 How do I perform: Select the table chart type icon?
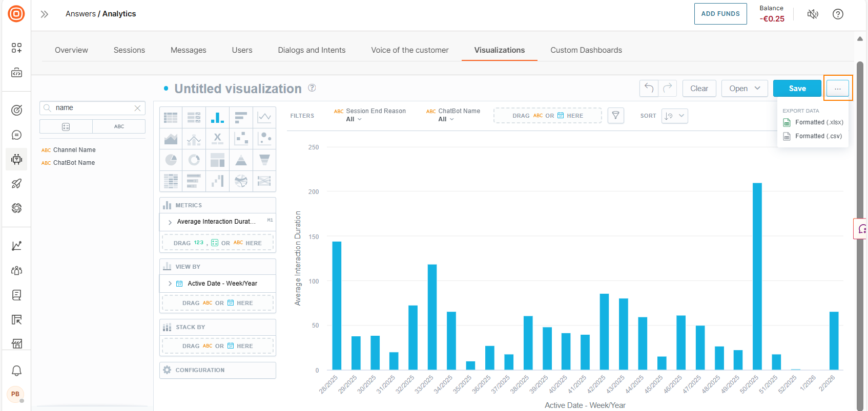pyautogui.click(x=171, y=117)
